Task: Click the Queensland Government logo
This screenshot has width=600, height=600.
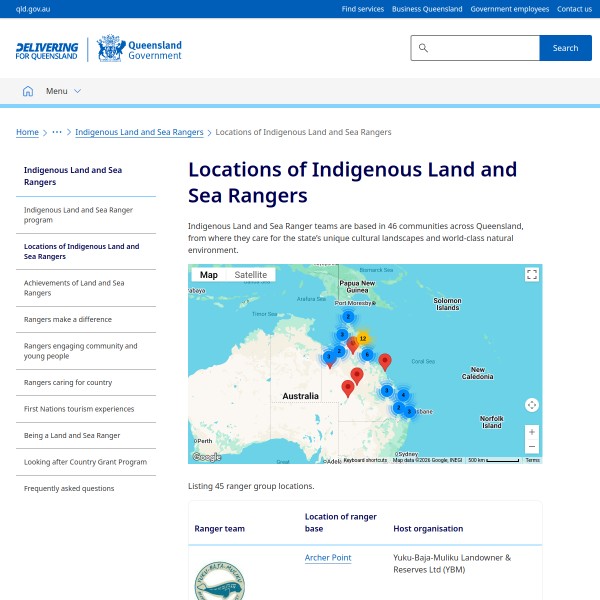Action: coord(140,49)
